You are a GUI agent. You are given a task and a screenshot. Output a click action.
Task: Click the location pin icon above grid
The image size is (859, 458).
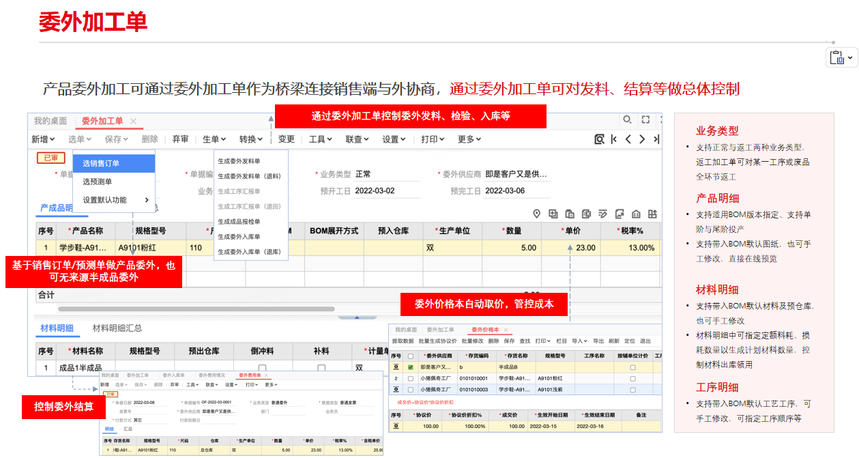click(537, 214)
